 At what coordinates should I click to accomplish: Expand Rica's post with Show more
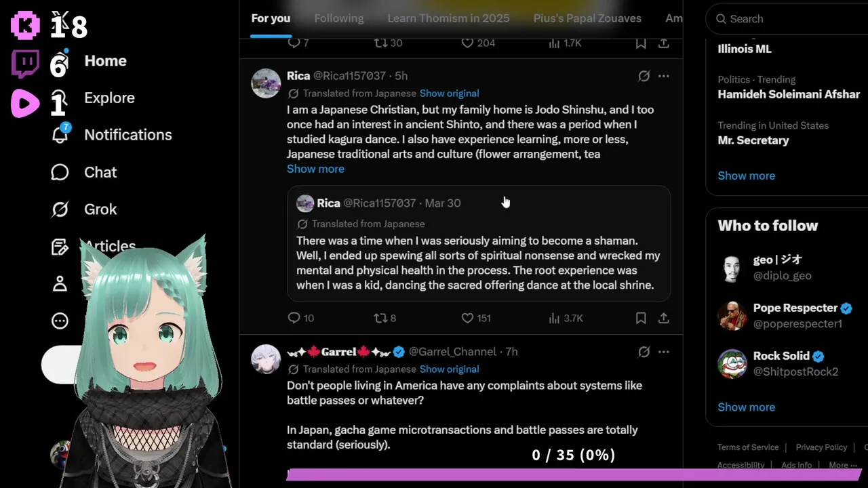click(x=315, y=169)
